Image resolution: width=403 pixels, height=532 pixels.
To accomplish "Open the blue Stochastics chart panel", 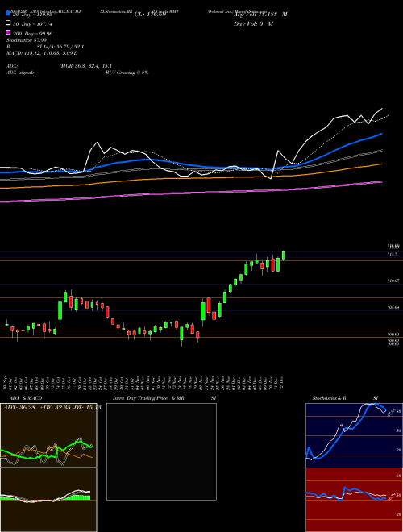I will pos(354,435).
